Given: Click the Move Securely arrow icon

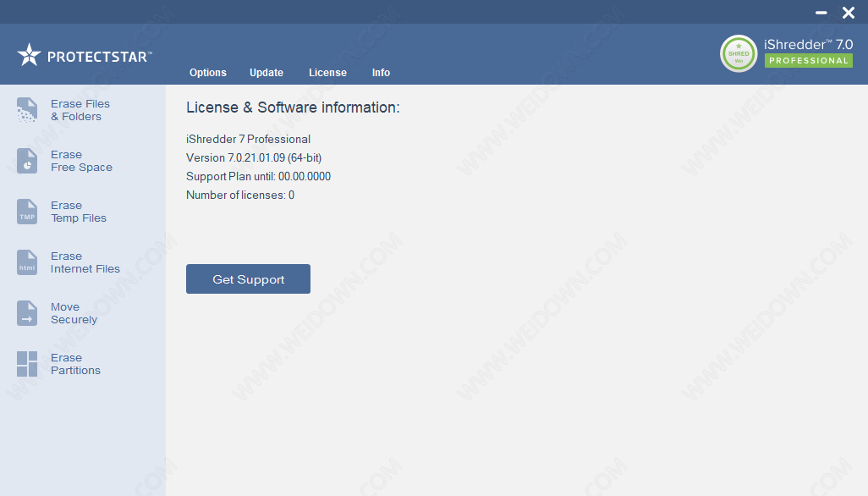Looking at the screenshot, I should pos(27,313).
